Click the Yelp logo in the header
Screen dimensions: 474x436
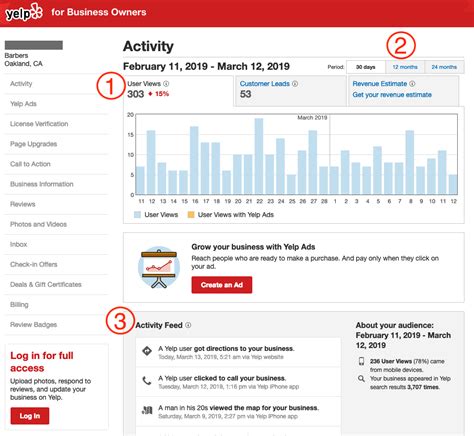(x=24, y=12)
